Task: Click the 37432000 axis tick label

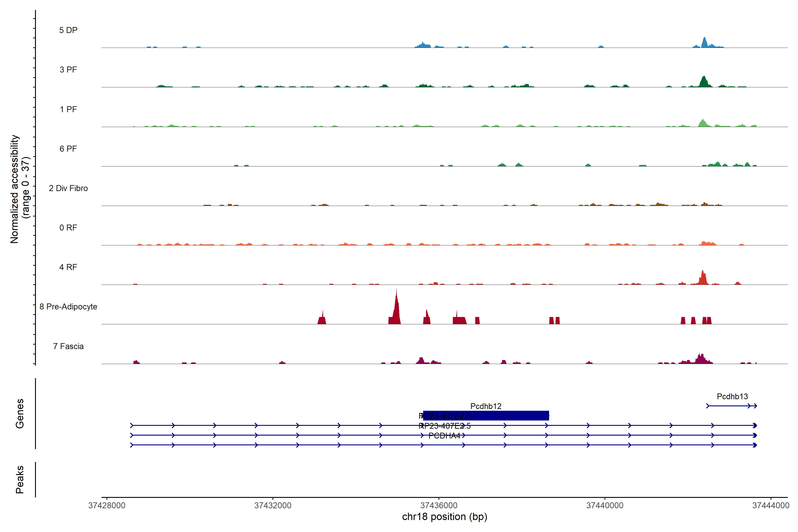Action: pyautogui.click(x=273, y=505)
